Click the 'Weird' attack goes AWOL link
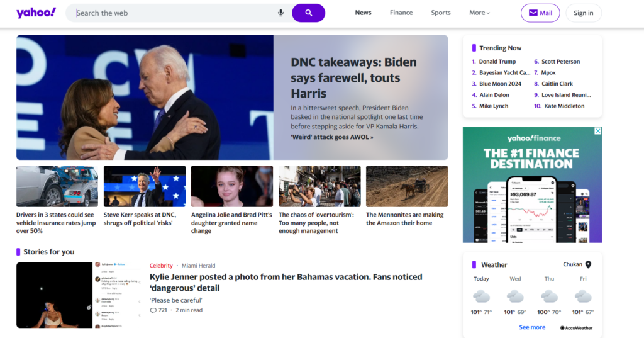644x338 pixels. coord(332,137)
